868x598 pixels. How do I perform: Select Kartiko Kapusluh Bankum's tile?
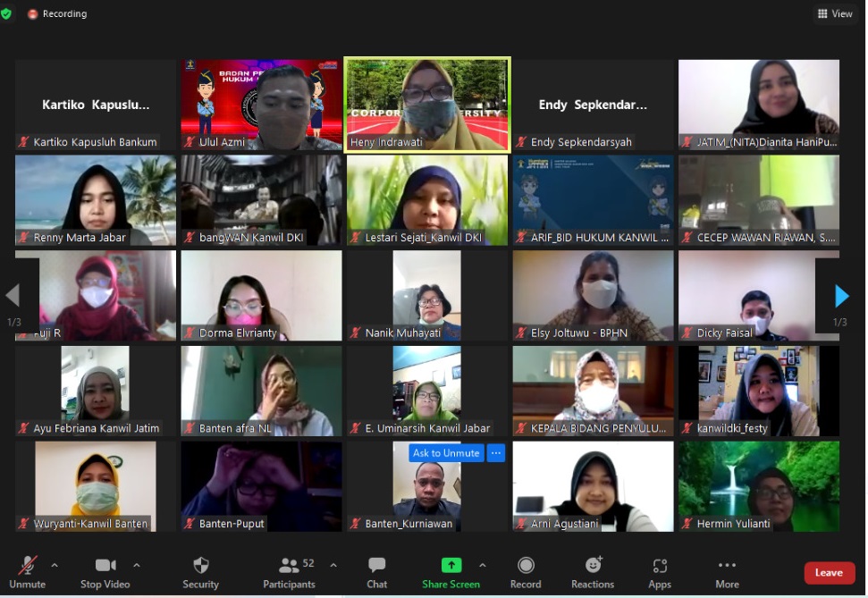pyautogui.click(x=96, y=105)
